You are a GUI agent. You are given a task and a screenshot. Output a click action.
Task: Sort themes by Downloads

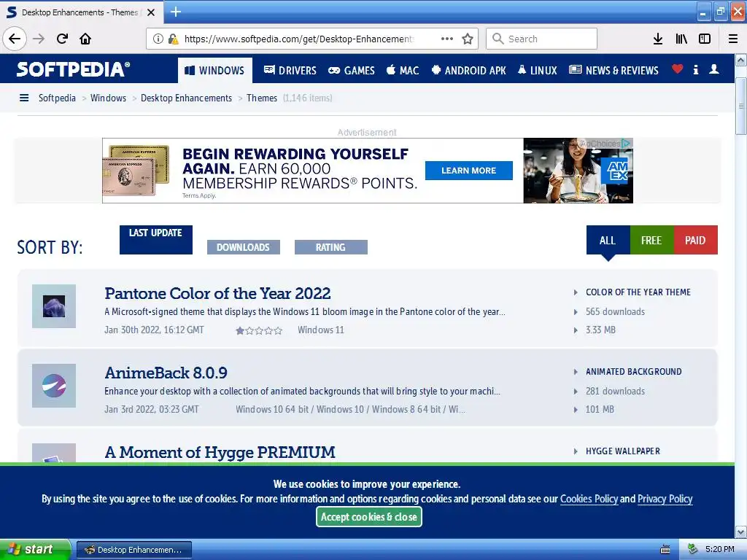click(244, 247)
